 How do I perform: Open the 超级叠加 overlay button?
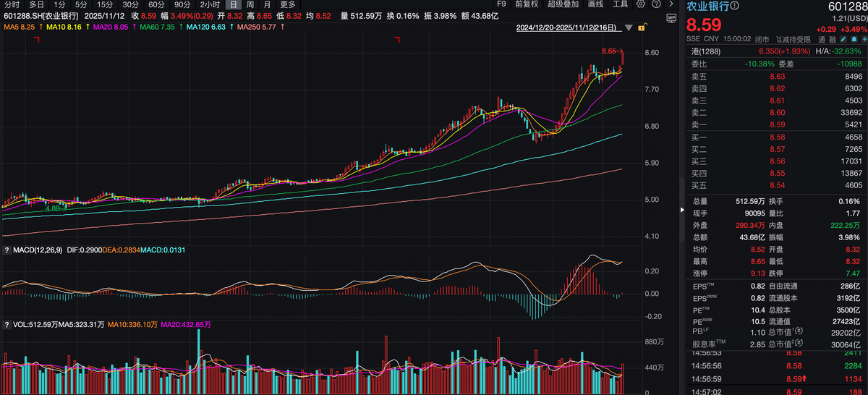563,4
